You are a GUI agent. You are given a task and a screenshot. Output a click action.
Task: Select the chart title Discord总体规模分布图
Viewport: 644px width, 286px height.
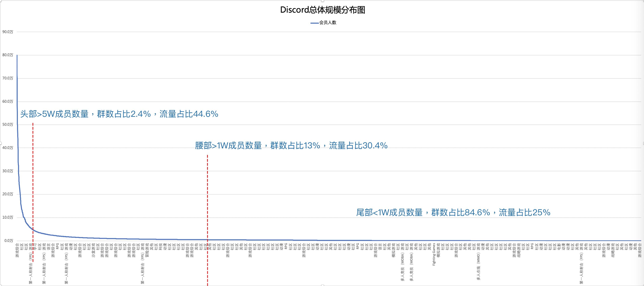pos(323,10)
